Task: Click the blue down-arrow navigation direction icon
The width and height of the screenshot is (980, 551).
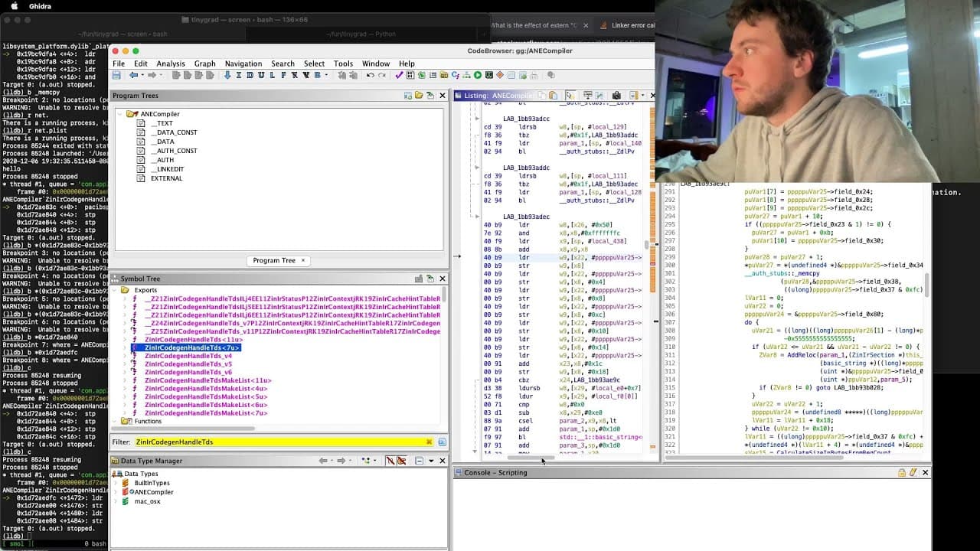Action: pos(227,75)
